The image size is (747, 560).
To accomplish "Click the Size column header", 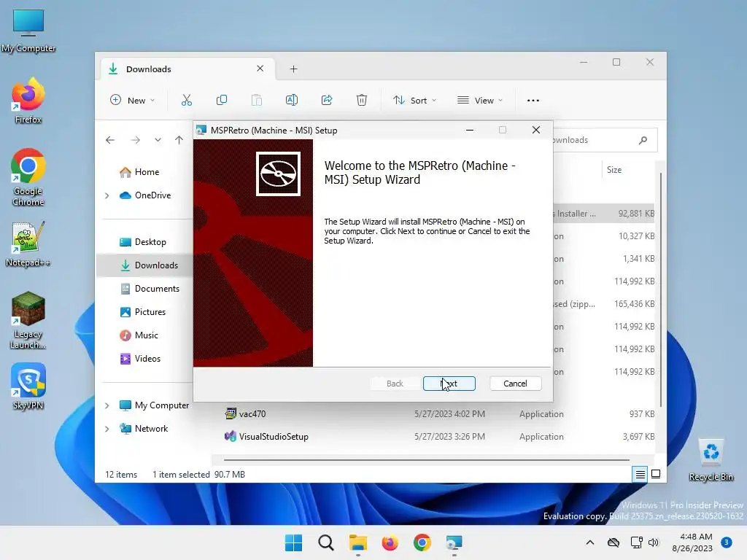I will click(614, 169).
